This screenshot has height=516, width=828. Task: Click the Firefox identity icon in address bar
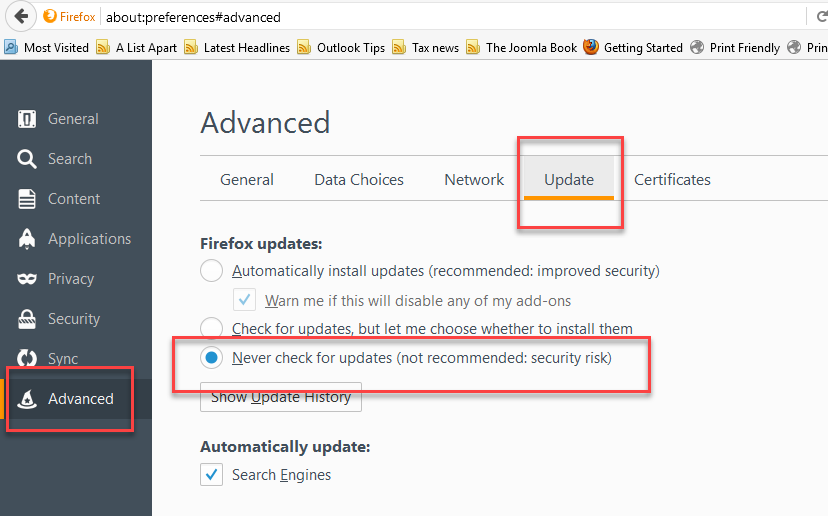50,16
